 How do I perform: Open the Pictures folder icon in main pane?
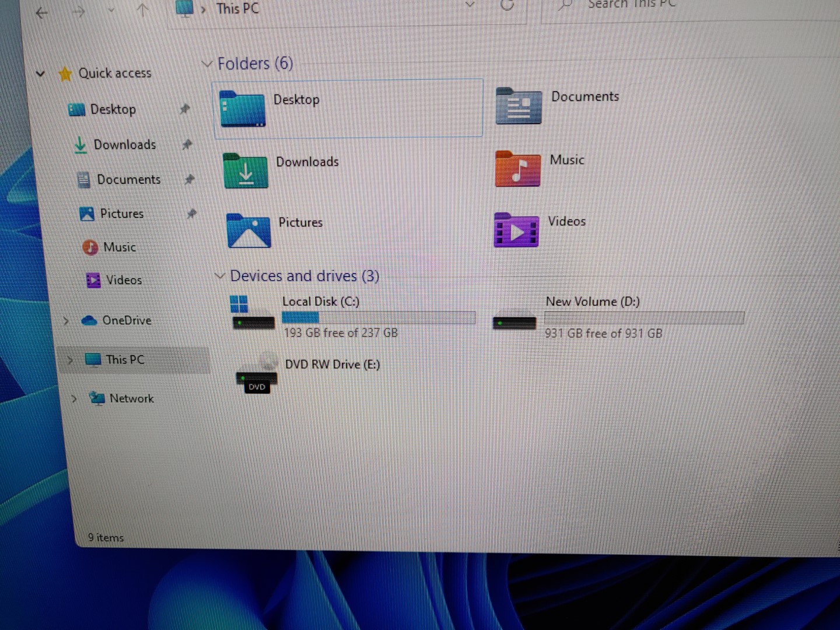click(249, 230)
